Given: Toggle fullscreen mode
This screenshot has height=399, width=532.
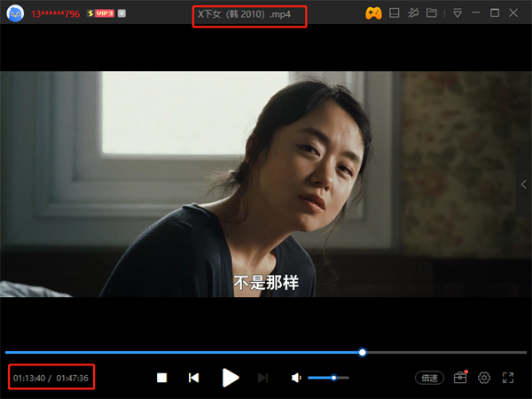Looking at the screenshot, I should [x=508, y=378].
